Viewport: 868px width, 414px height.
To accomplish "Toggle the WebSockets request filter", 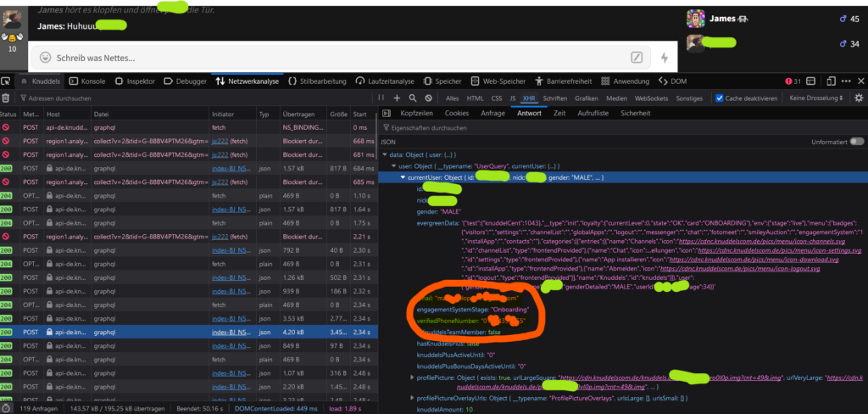I will coord(651,98).
